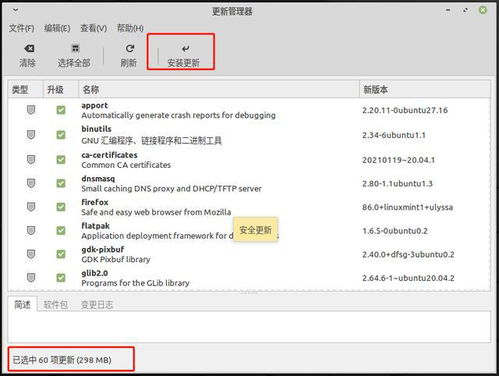Click version 2.40.0+dfsg-3ubuntu0.2
The height and width of the screenshot is (376, 499).
408,255
